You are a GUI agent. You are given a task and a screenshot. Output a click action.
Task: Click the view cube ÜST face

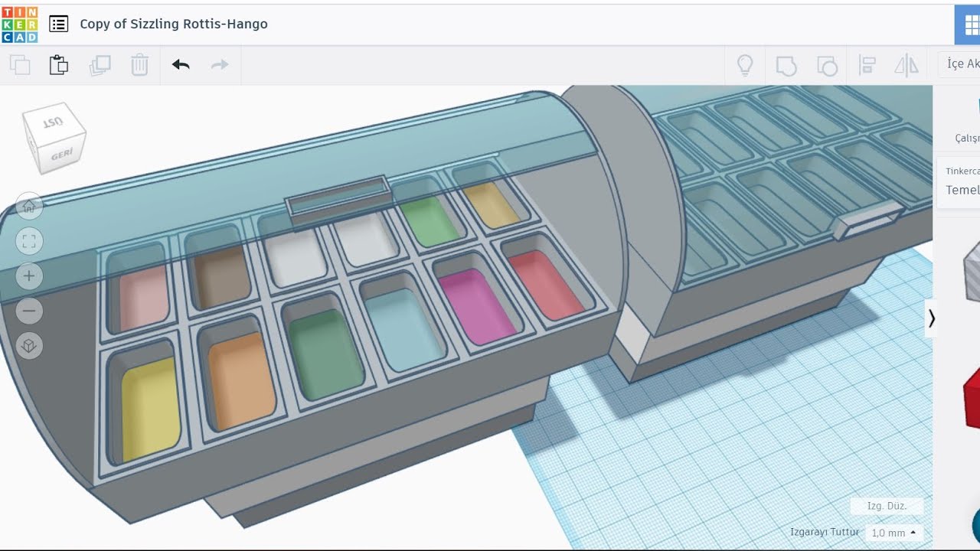[52, 122]
